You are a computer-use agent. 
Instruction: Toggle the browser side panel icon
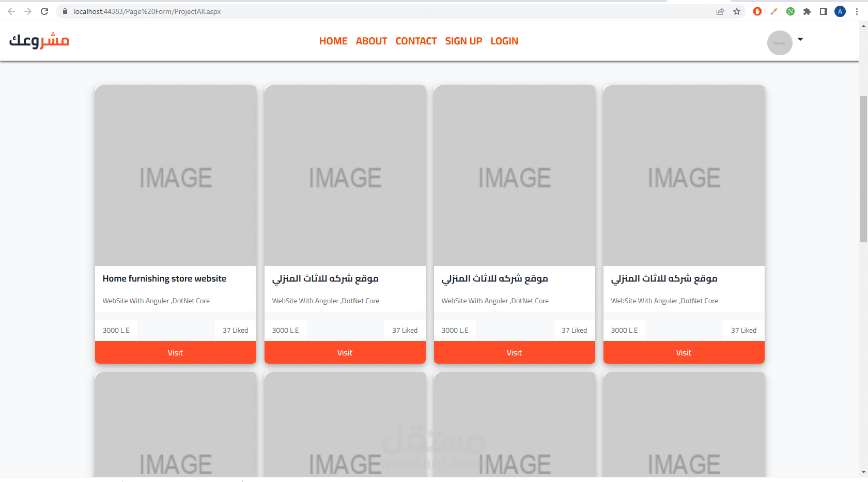click(x=824, y=11)
